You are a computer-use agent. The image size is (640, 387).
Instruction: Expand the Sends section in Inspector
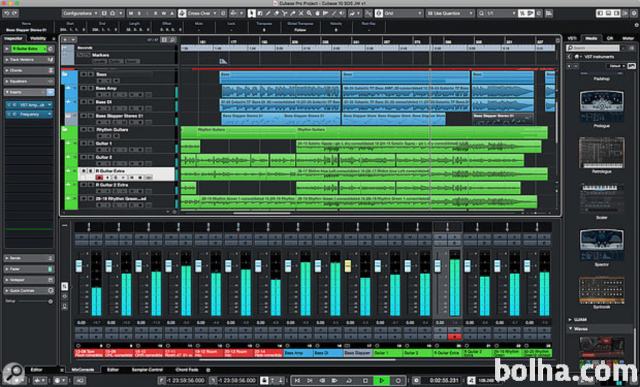[x=29, y=258]
